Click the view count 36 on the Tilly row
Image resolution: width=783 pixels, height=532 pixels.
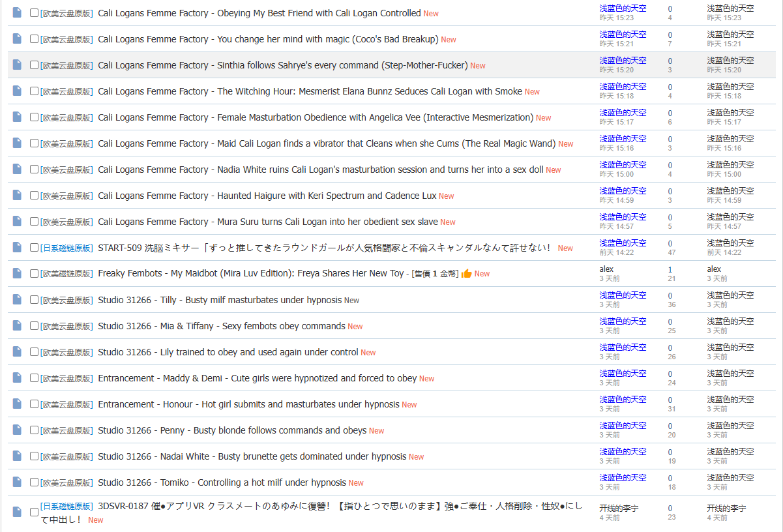pyautogui.click(x=672, y=304)
